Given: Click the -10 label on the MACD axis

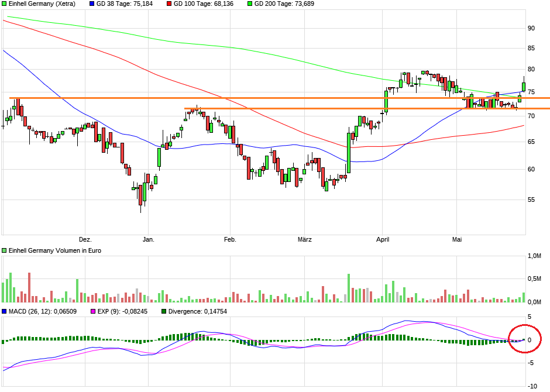Looking at the screenshot, I should coord(532,386).
